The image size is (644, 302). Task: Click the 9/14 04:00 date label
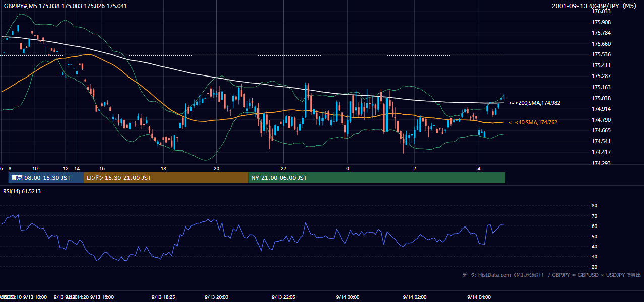[x=479, y=297]
